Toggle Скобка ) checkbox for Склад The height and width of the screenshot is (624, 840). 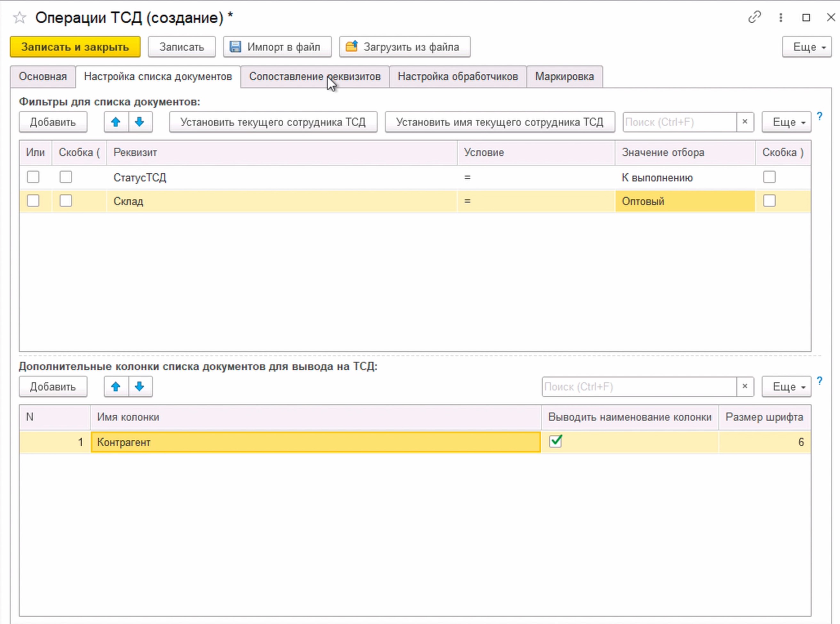[x=769, y=200]
